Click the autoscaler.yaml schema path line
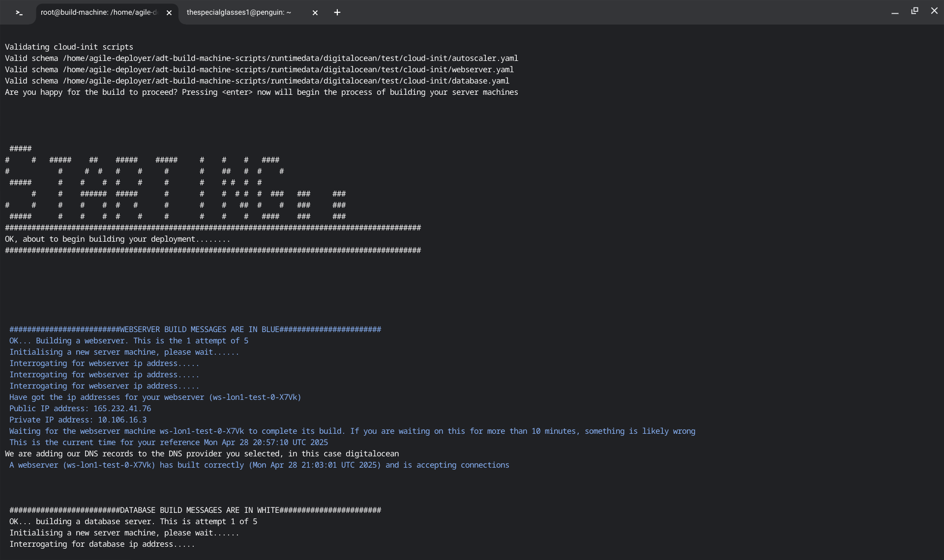 coord(261,58)
